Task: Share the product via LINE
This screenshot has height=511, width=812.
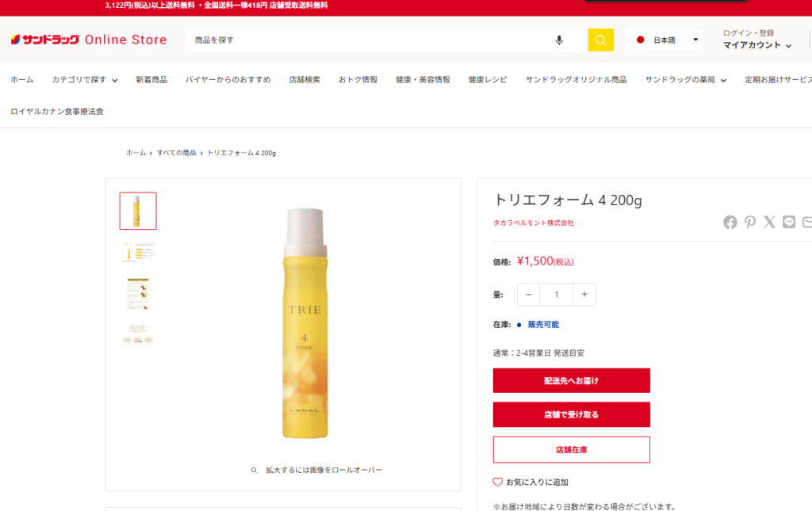Action: click(x=789, y=223)
